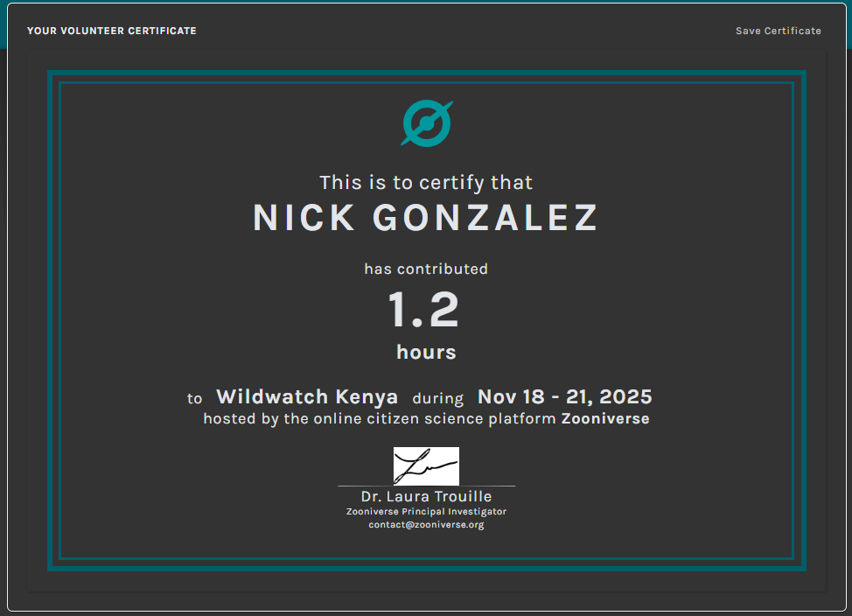Screen dimensions: 852x616
Task: Click the word 'hours' under 1.2
Action: [x=426, y=353]
